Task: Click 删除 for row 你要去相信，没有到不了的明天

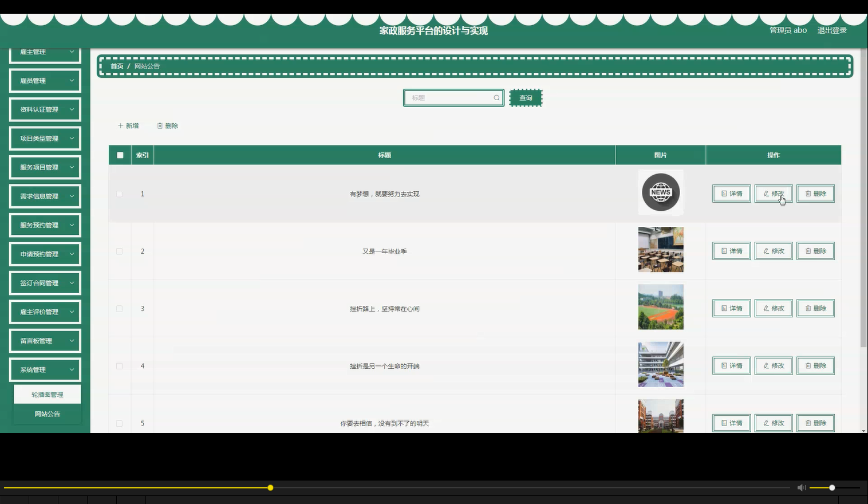Action: (815, 423)
